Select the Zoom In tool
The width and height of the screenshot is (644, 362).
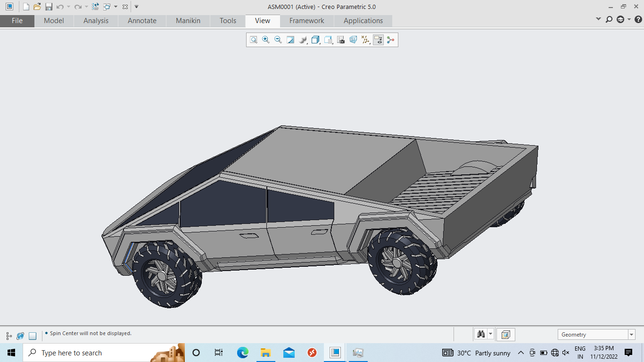(x=266, y=40)
